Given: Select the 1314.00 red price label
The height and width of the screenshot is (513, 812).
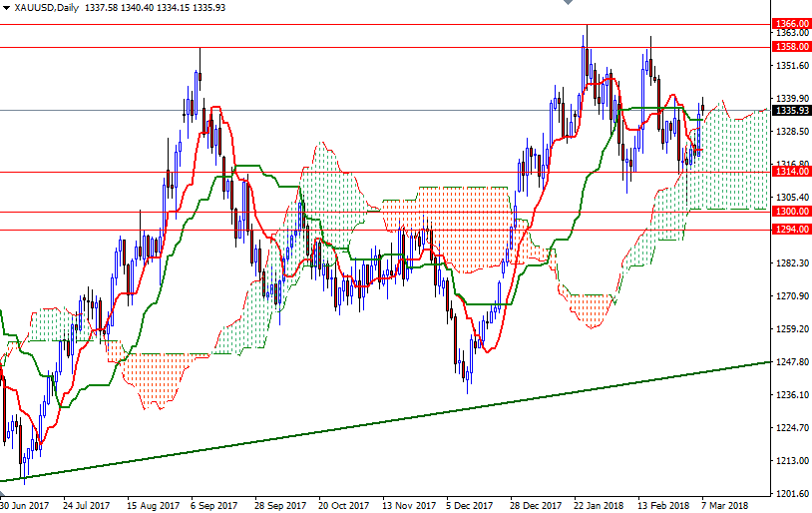Looking at the screenshot, I should [x=791, y=172].
